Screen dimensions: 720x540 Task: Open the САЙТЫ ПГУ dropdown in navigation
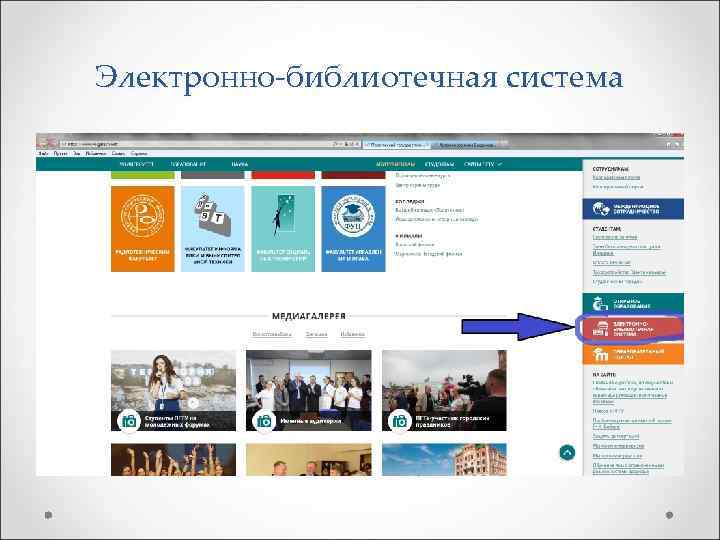tap(483, 164)
